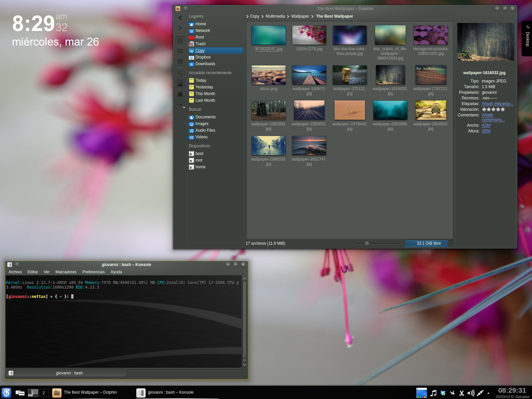
Task: Go back in Dolphin with the back arrow
Action: tap(180, 18)
